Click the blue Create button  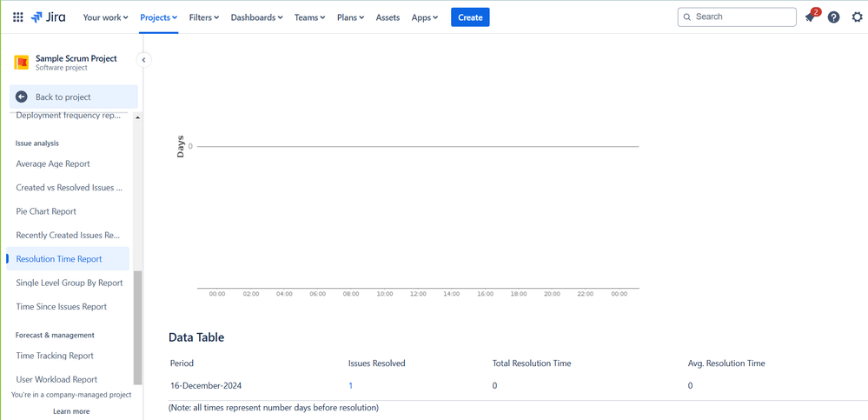tap(470, 17)
